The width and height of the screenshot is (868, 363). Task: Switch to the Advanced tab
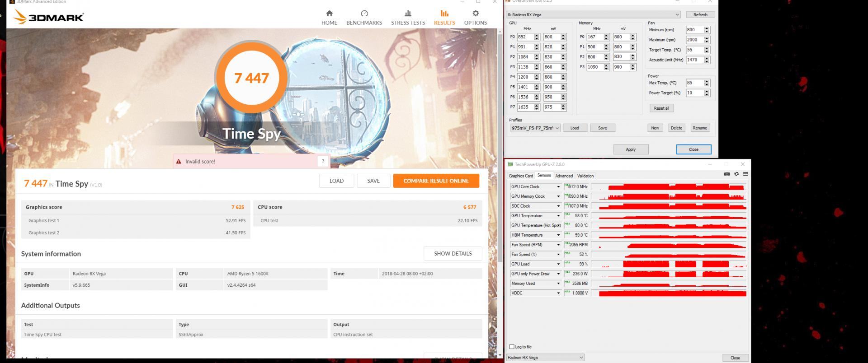tap(564, 176)
